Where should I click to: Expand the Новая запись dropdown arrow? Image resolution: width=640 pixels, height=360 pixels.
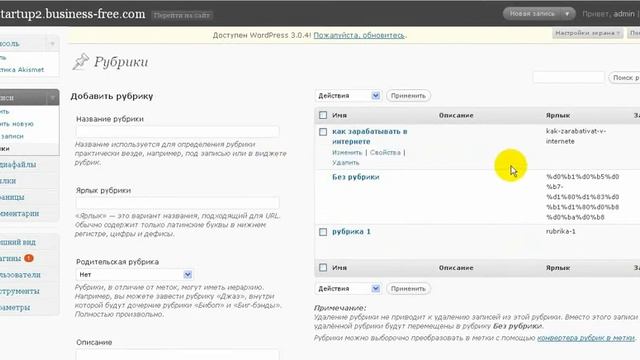[x=567, y=14]
